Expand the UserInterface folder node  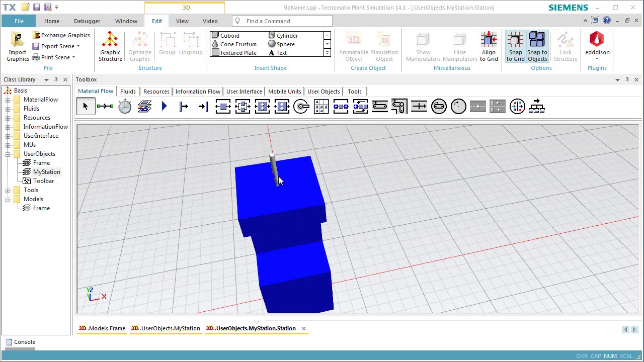pos(8,136)
